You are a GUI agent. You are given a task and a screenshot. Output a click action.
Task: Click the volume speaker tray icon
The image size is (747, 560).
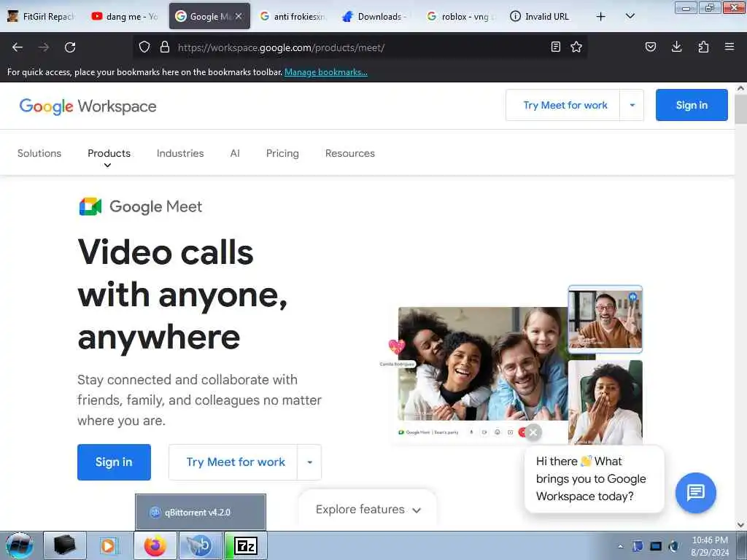(673, 546)
